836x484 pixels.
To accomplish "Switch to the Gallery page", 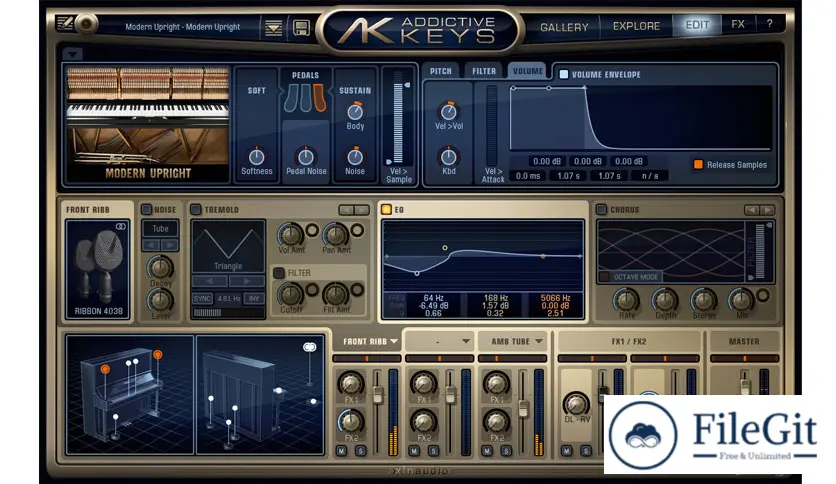I will tap(564, 27).
